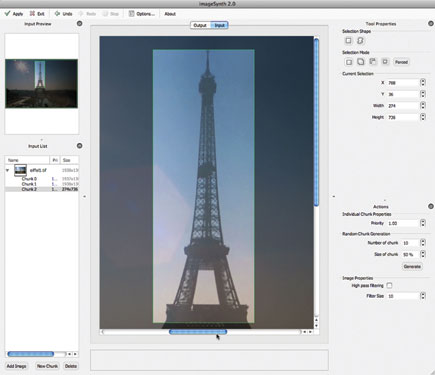Click the Filter Size field
Image resolution: width=435 pixels, height=375 pixels.
pyautogui.click(x=403, y=296)
